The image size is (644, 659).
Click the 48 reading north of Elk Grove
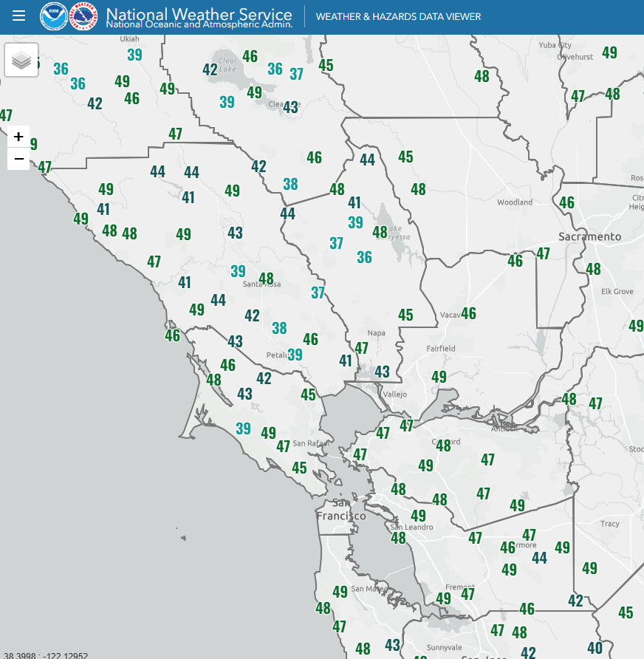click(593, 269)
